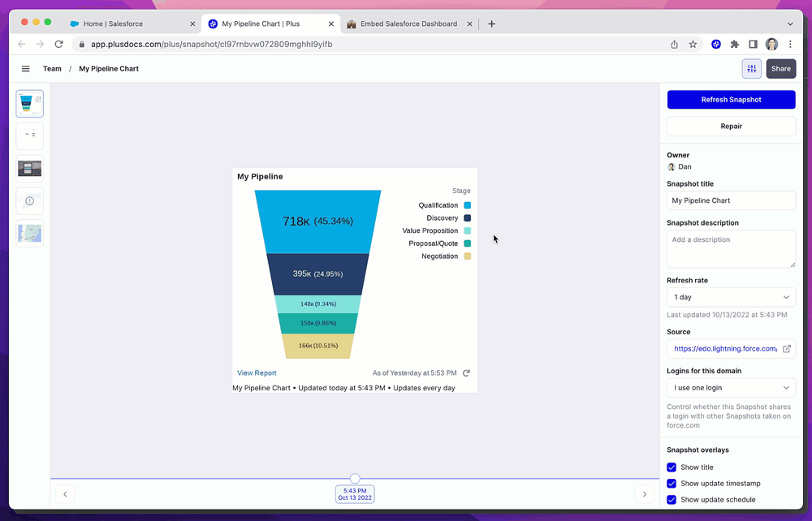Switch to Embed Salesforce Dashboard tab
The image size is (812, 521).
(x=409, y=24)
